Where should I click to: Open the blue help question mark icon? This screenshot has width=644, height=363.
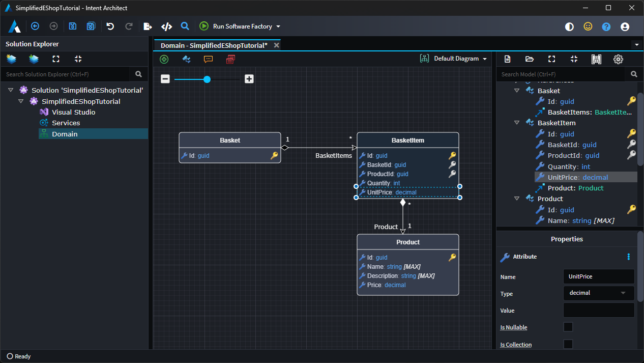[x=606, y=26]
